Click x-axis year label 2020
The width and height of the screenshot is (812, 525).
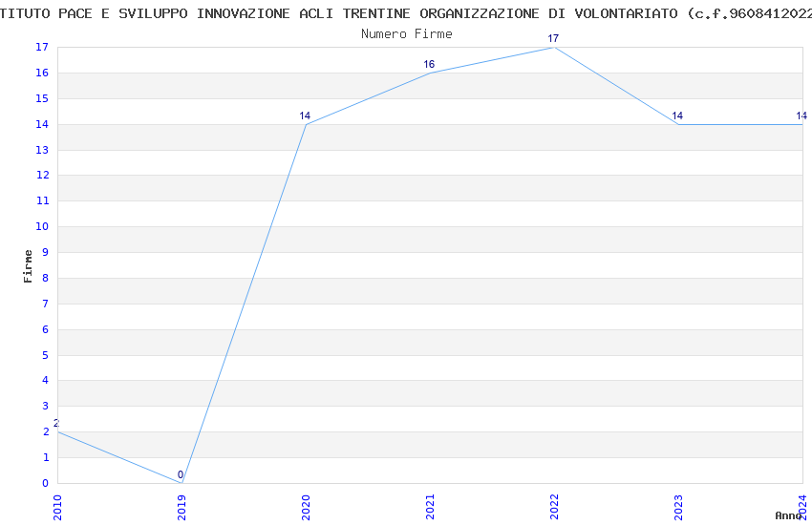306,507
